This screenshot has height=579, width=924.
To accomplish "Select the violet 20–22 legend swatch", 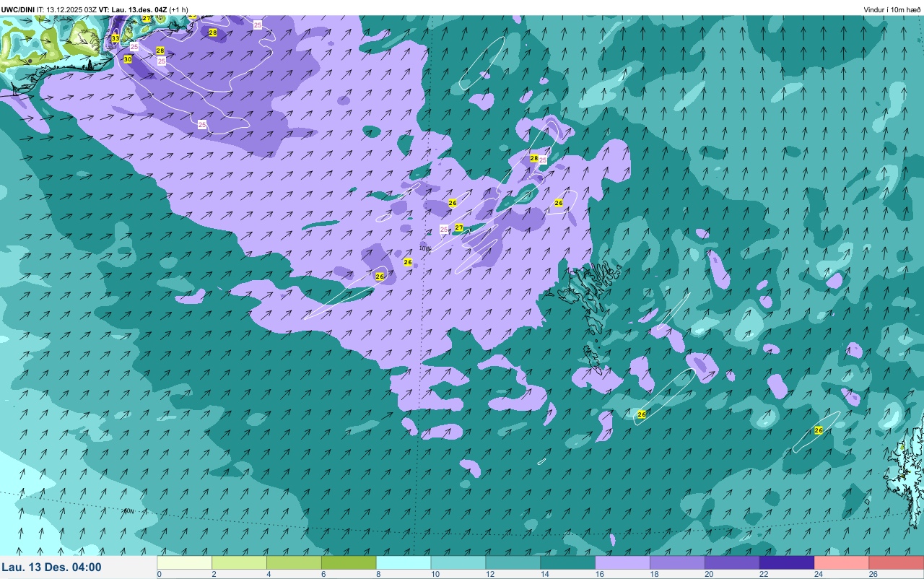I will click(733, 562).
